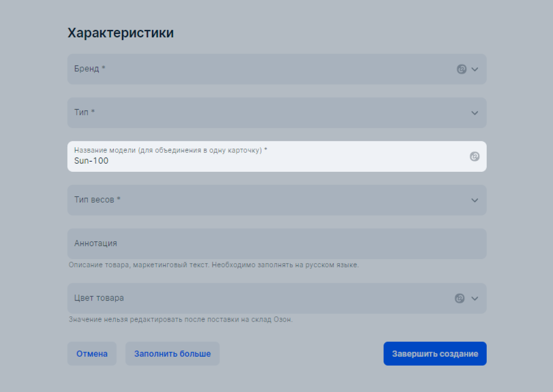The image size is (553, 392).
Task: Click the @ link icon in the Бренд field
Action: (462, 69)
